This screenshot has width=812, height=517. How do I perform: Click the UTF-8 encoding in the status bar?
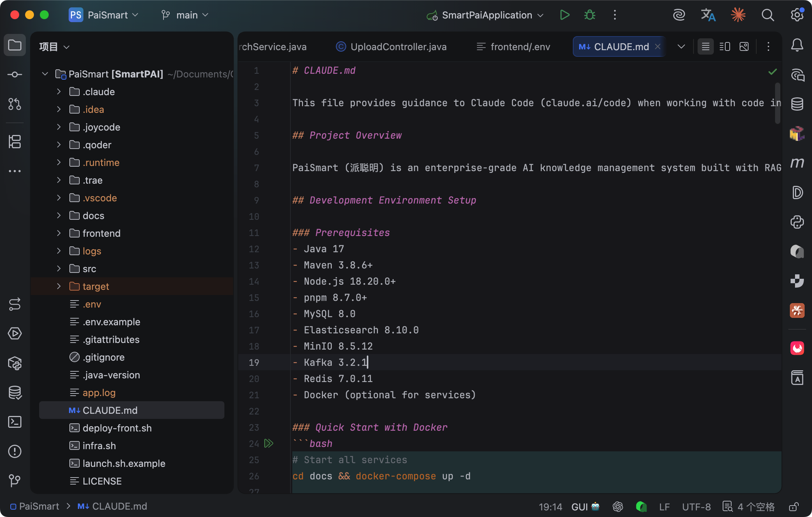pyautogui.click(x=696, y=507)
